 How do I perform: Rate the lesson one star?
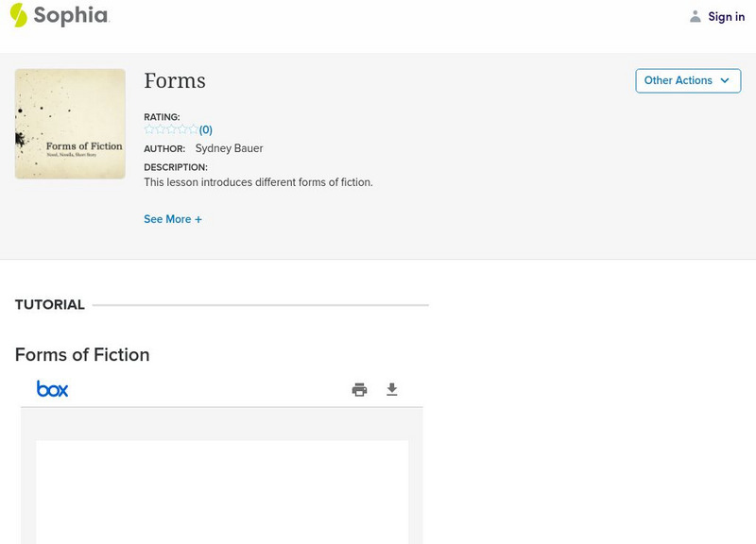149,129
